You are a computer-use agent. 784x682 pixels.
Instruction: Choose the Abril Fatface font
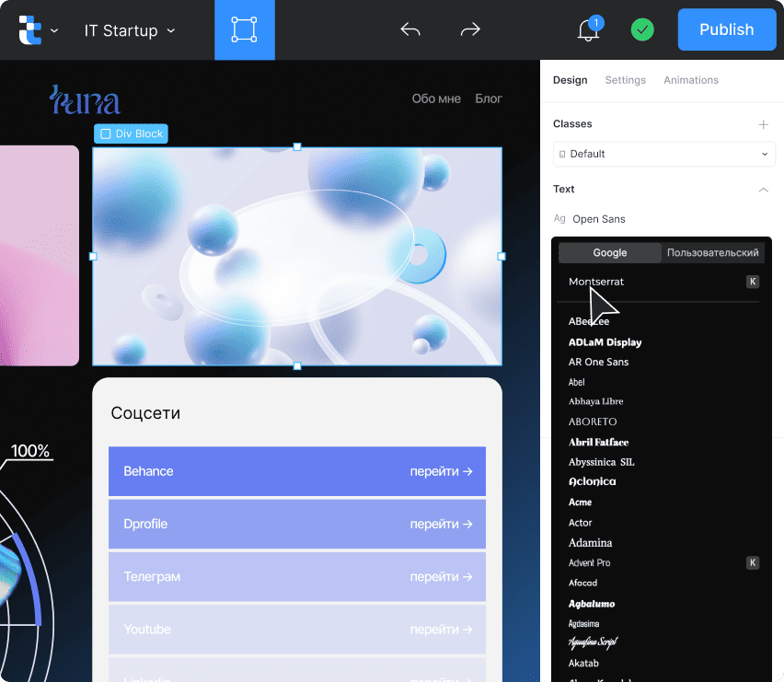point(598,442)
